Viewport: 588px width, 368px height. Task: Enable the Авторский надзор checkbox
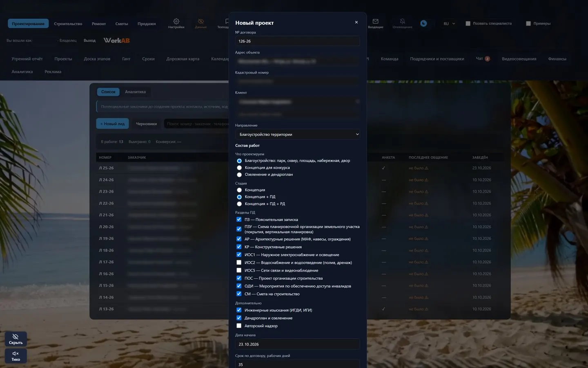point(239,326)
